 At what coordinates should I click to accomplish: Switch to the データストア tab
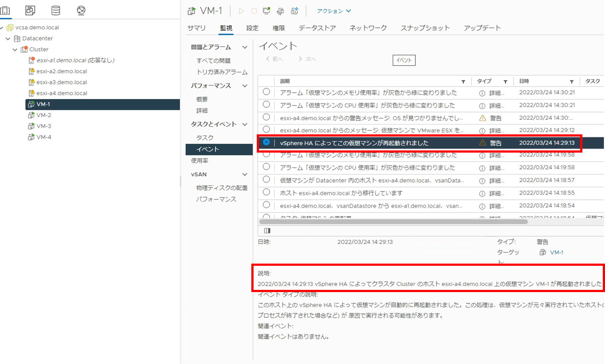pyautogui.click(x=317, y=28)
